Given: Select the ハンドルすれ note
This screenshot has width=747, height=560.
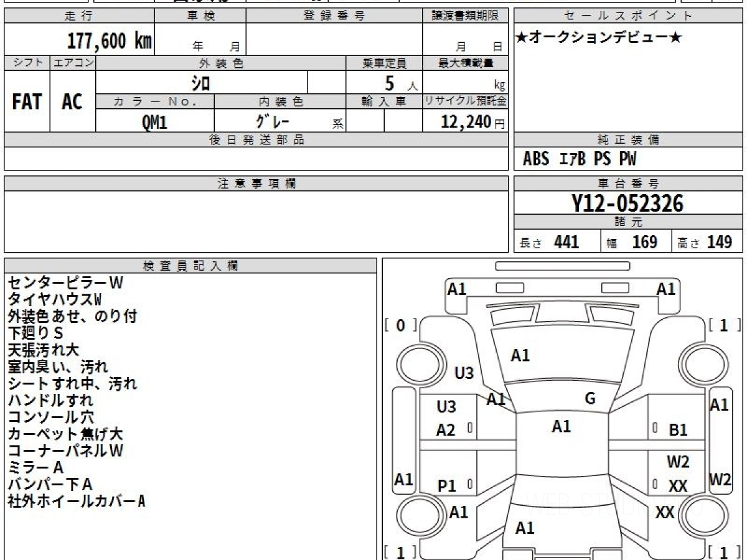Looking at the screenshot, I should [x=50, y=400].
